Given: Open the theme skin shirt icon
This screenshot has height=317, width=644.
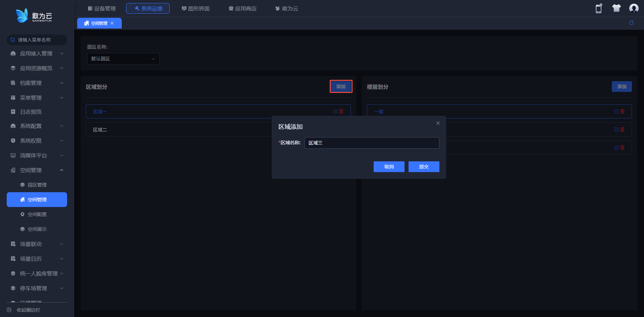Looking at the screenshot, I should click(x=616, y=8).
